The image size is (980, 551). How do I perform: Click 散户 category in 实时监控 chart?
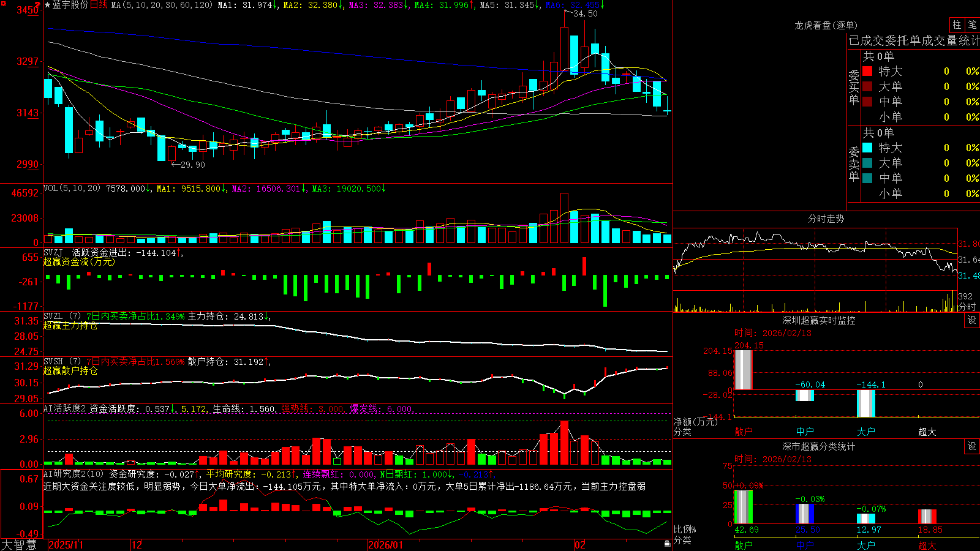pos(743,432)
